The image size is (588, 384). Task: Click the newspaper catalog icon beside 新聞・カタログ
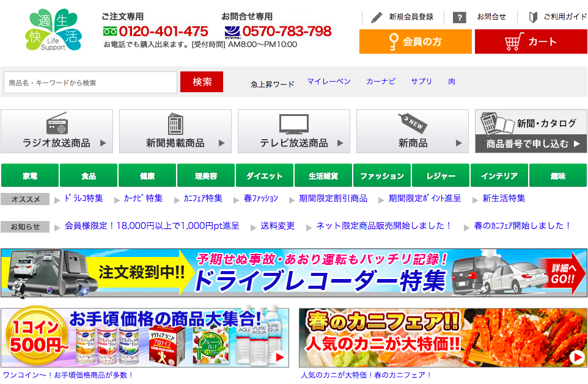(496, 123)
